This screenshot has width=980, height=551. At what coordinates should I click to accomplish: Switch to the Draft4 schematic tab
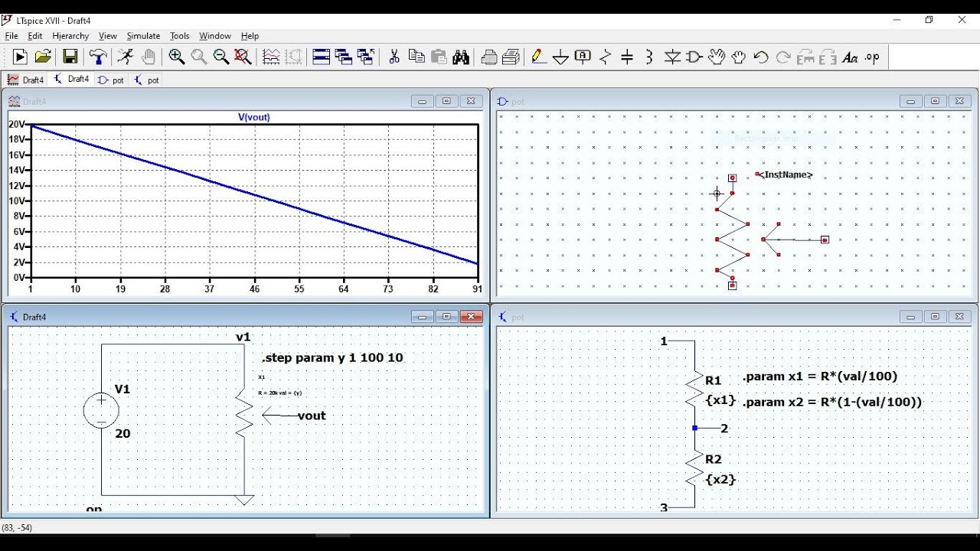click(70, 80)
